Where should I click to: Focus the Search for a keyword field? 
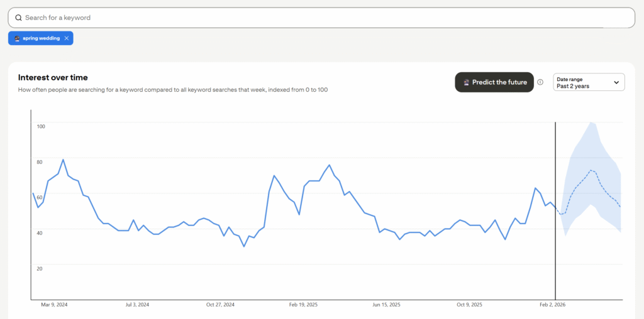(x=321, y=18)
